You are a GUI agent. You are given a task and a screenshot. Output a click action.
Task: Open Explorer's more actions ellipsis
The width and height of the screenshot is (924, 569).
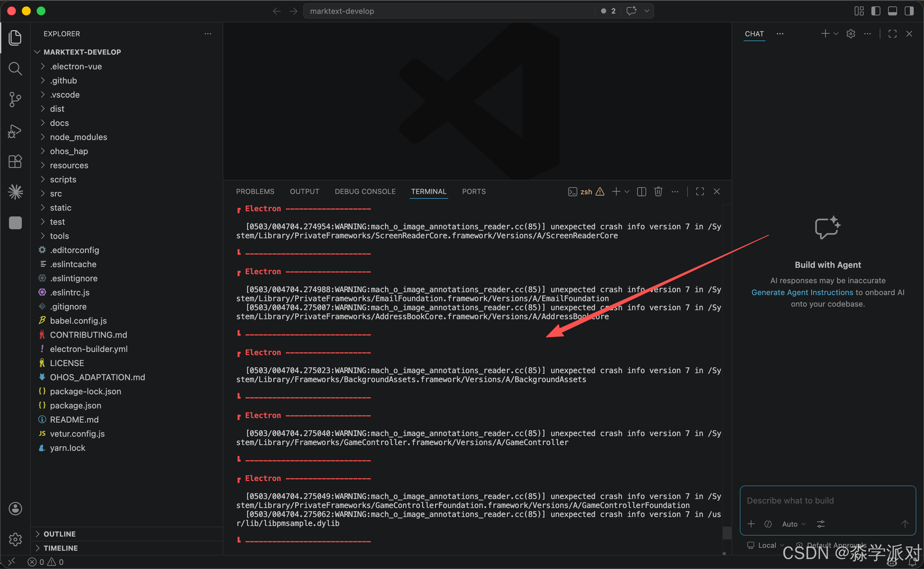click(x=208, y=34)
